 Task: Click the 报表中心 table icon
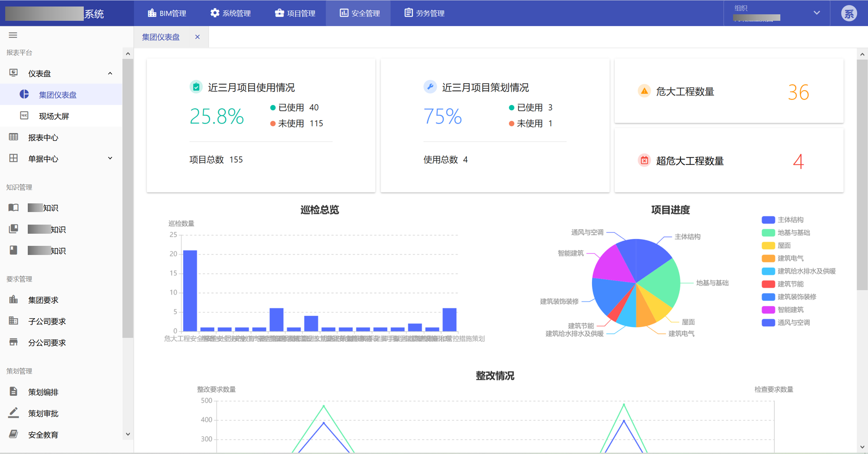point(13,137)
